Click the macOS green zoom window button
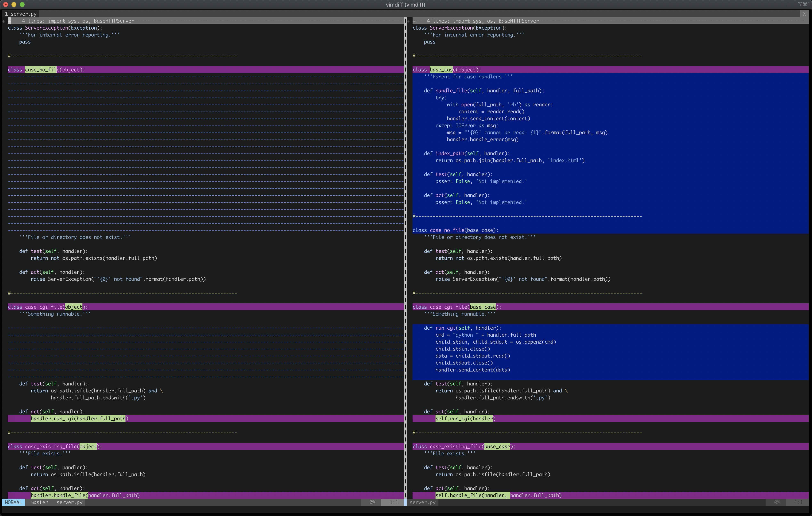Screen dimensions: 812x516 click(22, 4)
